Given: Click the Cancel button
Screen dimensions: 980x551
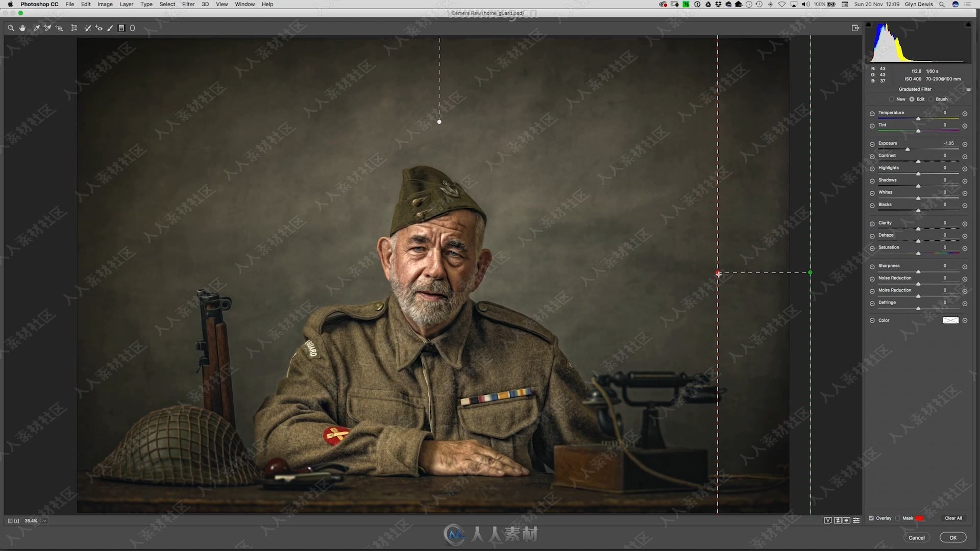Looking at the screenshot, I should pyautogui.click(x=916, y=538).
